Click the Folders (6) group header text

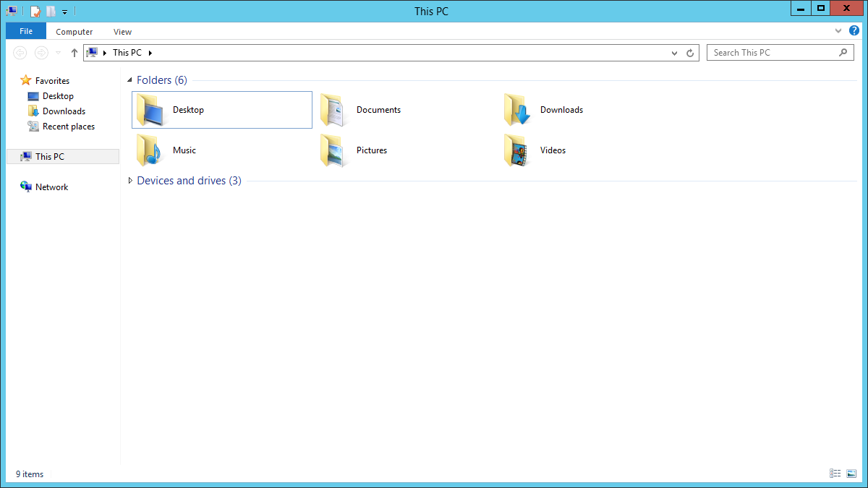pos(162,80)
